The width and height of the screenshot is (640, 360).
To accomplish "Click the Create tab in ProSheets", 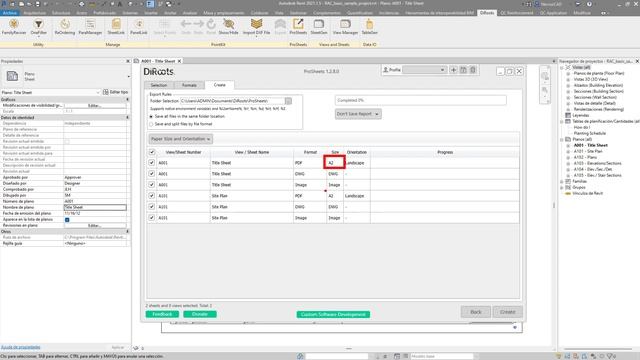I will 220,85.
